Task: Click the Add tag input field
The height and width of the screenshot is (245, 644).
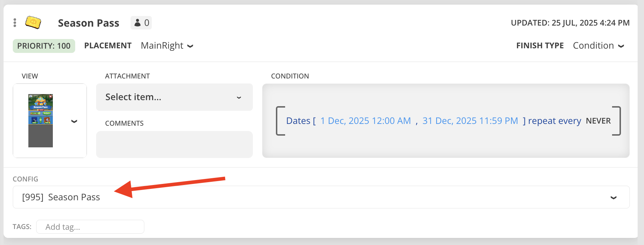Action: [90, 227]
